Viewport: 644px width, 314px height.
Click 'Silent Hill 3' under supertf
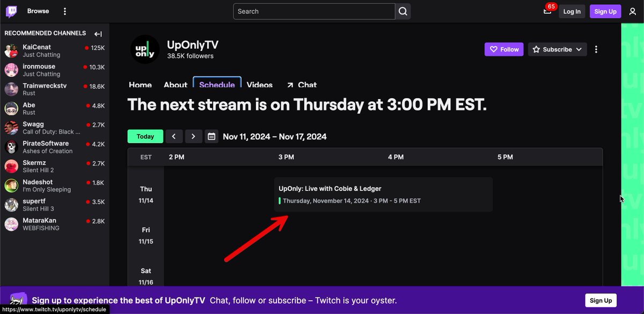coord(38,209)
